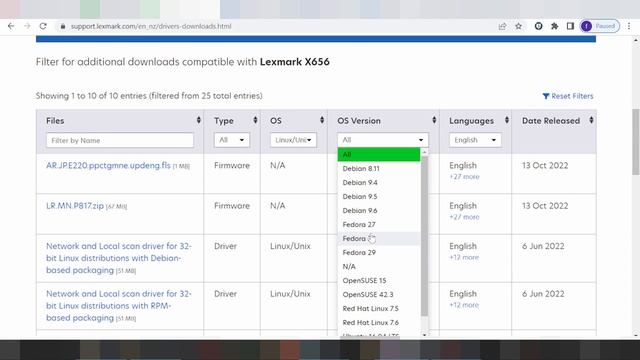Select the highlighted Fedora option under the cursor
The width and height of the screenshot is (640, 360).
click(x=379, y=238)
